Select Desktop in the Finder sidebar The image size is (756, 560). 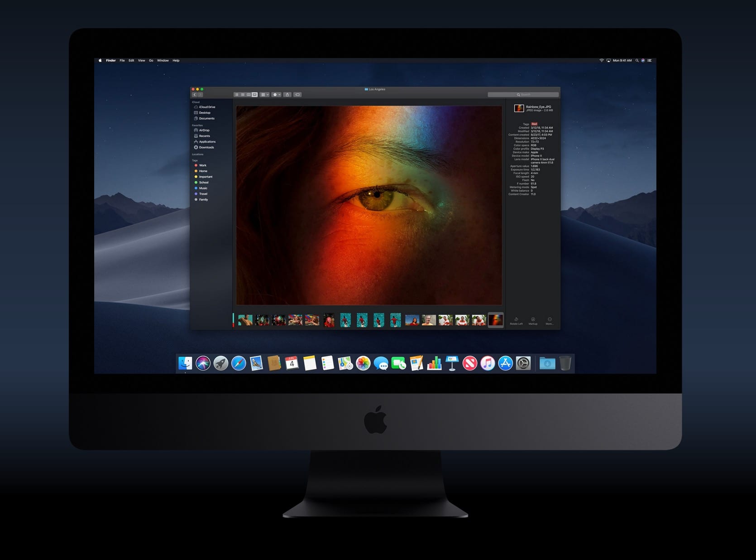pyautogui.click(x=202, y=113)
